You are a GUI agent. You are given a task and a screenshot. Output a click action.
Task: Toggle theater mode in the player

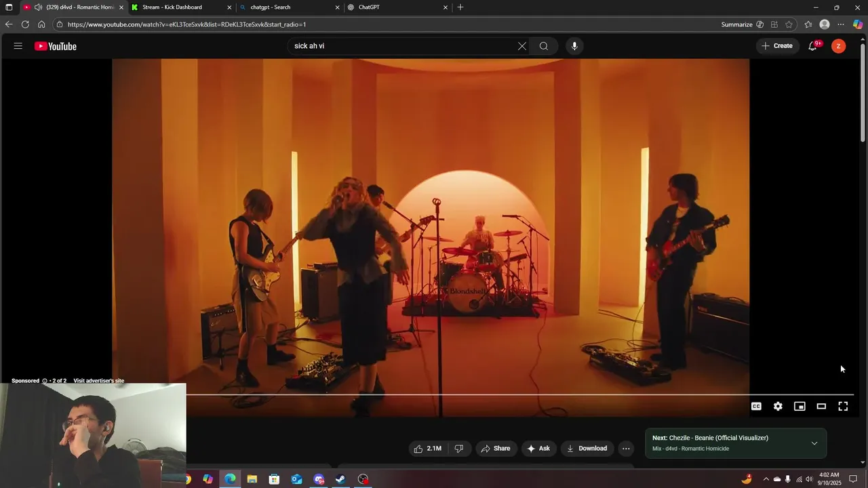point(821,406)
